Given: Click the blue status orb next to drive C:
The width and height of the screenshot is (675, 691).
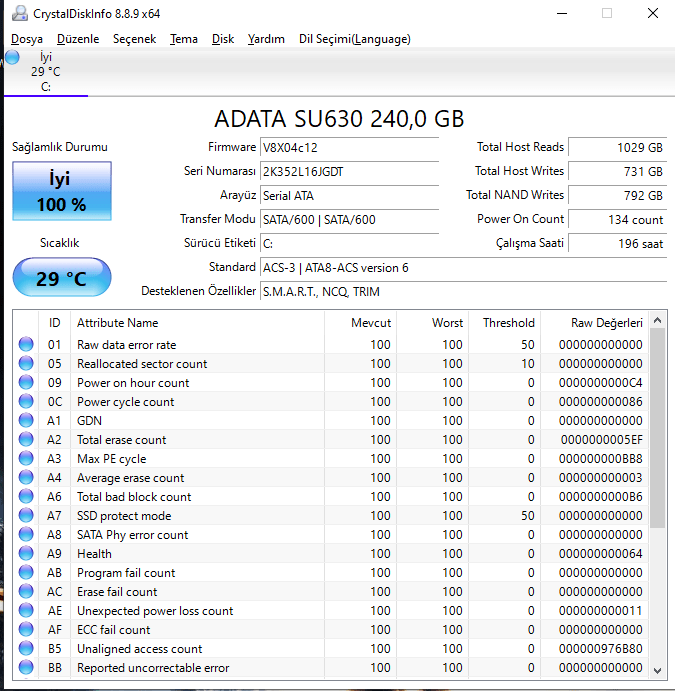Looking at the screenshot, I should (x=12, y=57).
